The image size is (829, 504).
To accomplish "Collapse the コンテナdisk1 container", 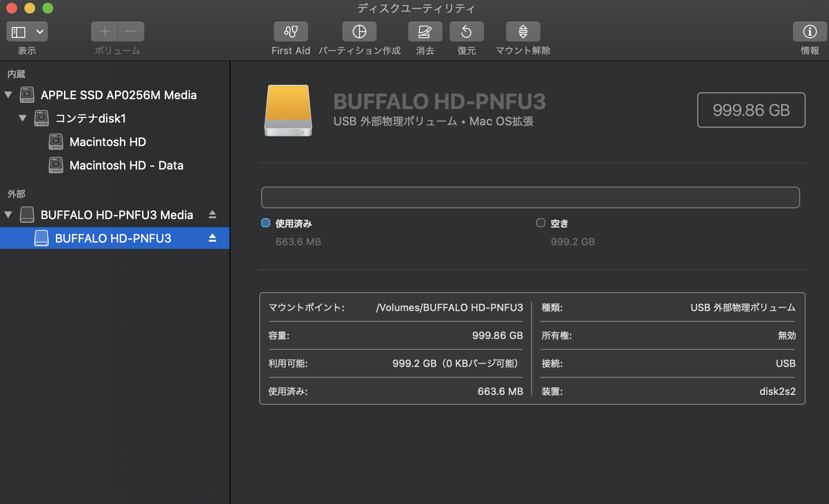I will click(23, 118).
